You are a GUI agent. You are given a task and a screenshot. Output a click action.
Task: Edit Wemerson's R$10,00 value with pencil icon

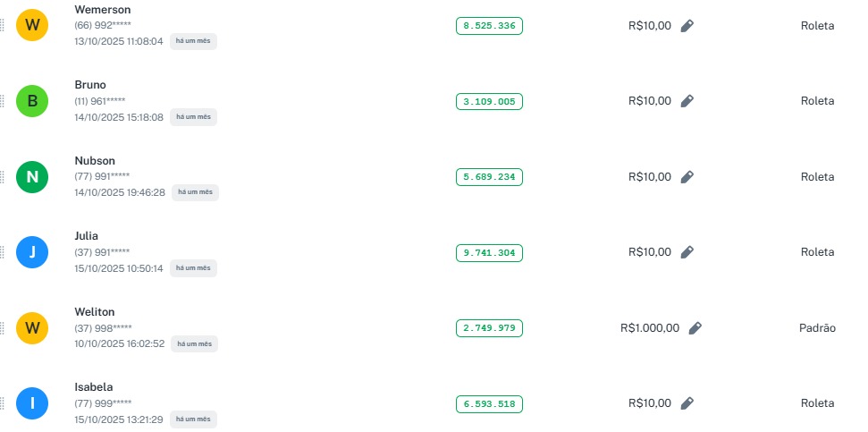click(x=687, y=26)
